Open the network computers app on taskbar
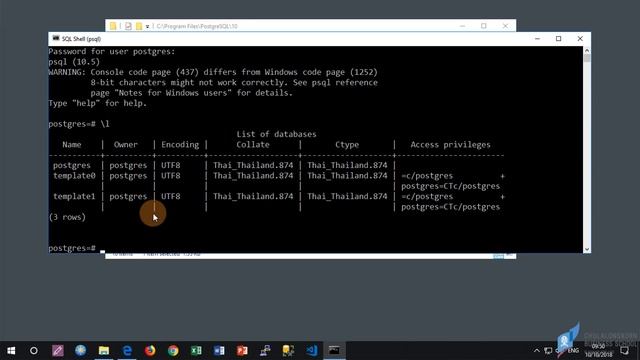 [265, 351]
